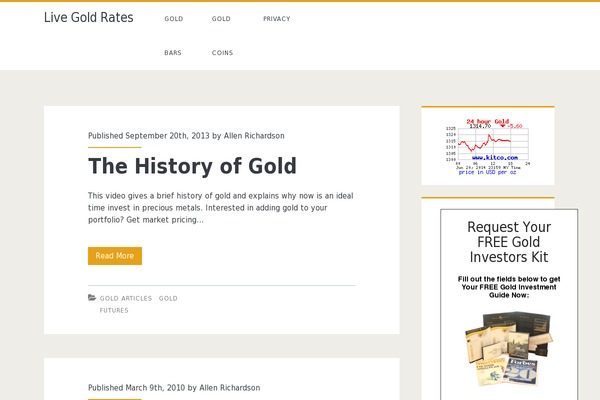
Task: Select the Published September 20th, 2013 text
Action: coord(149,136)
